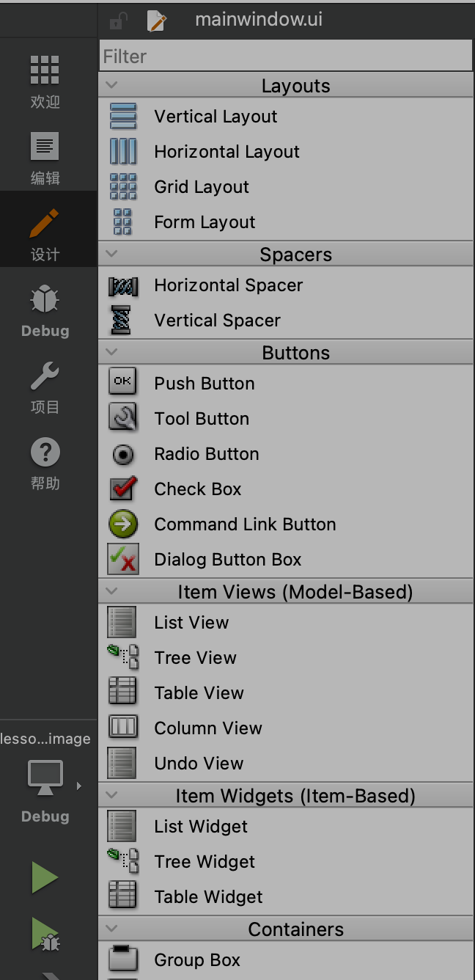Open the 帮助 help mode
Screen dimensions: 475x980
tap(45, 462)
